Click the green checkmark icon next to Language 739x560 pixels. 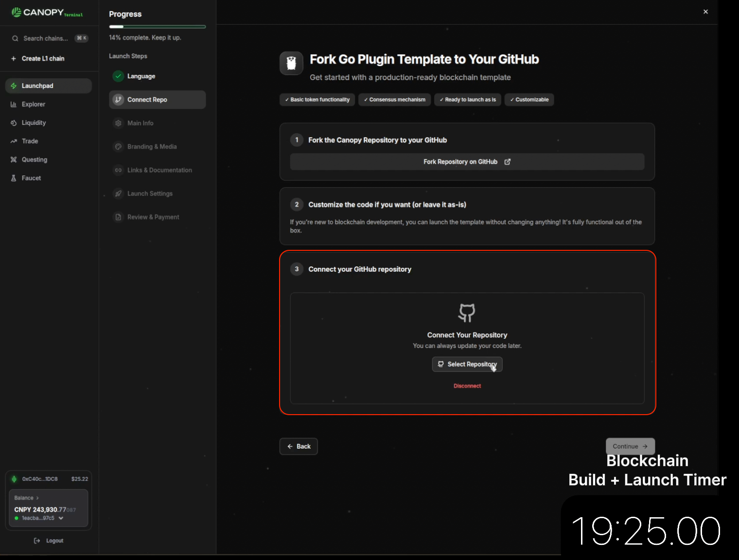(x=118, y=76)
